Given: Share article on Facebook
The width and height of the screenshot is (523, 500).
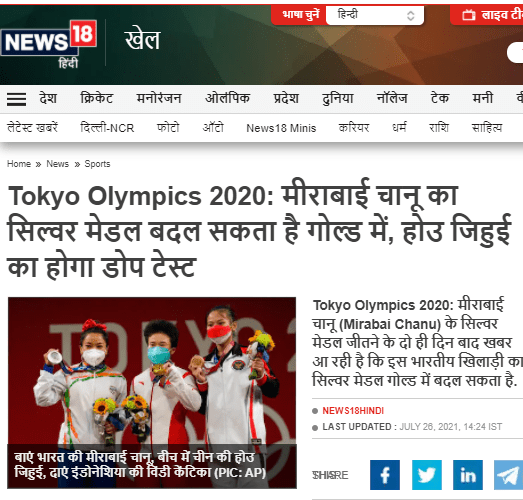Looking at the screenshot, I should 385,475.
